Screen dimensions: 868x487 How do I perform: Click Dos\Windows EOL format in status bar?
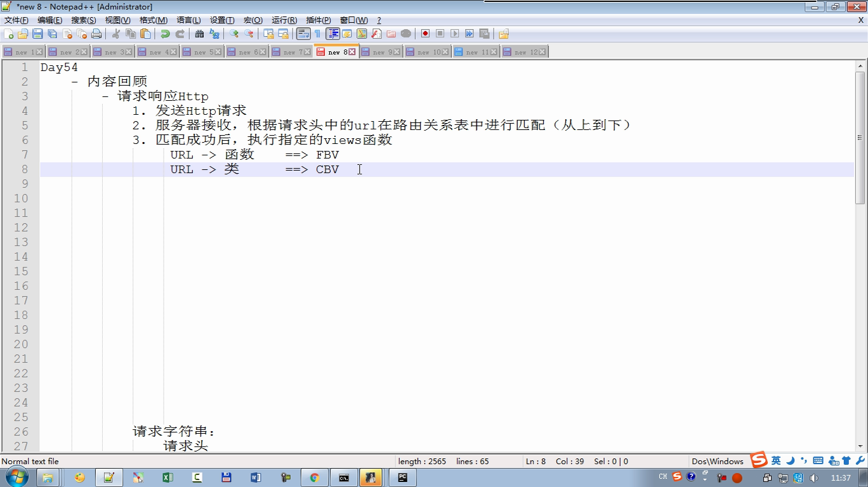[717, 461]
